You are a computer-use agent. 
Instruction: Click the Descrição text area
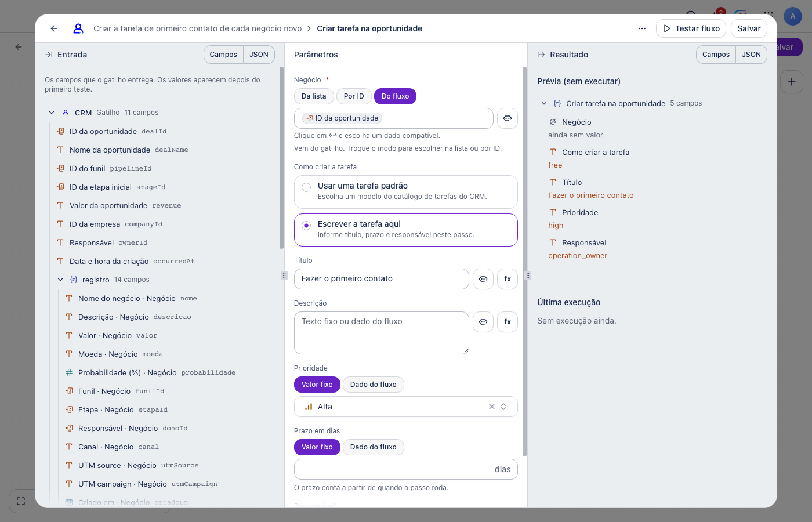[x=382, y=333]
